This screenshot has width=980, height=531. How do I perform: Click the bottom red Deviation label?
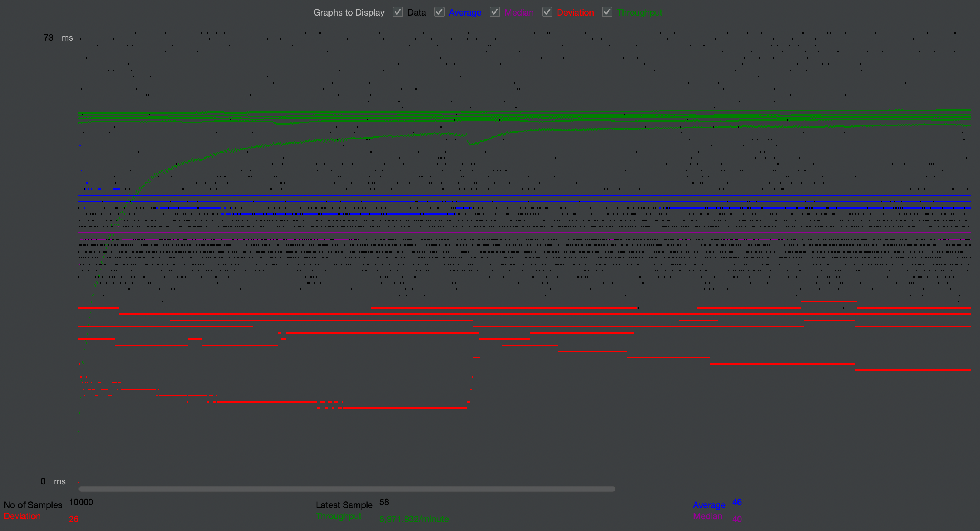coord(22,516)
